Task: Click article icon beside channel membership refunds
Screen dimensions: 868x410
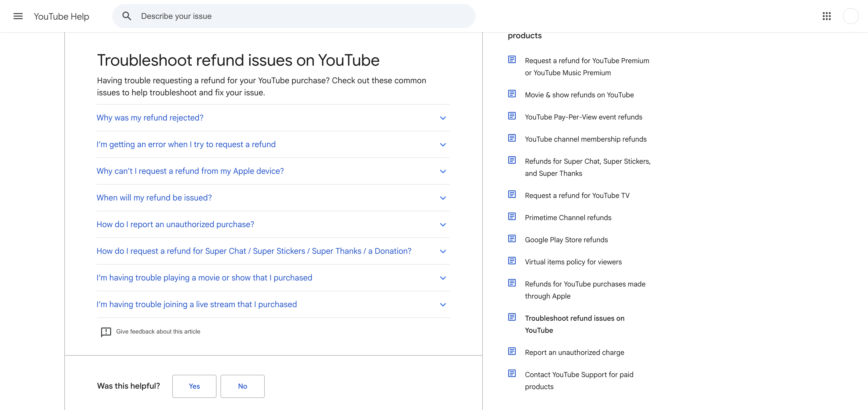Action: point(512,138)
